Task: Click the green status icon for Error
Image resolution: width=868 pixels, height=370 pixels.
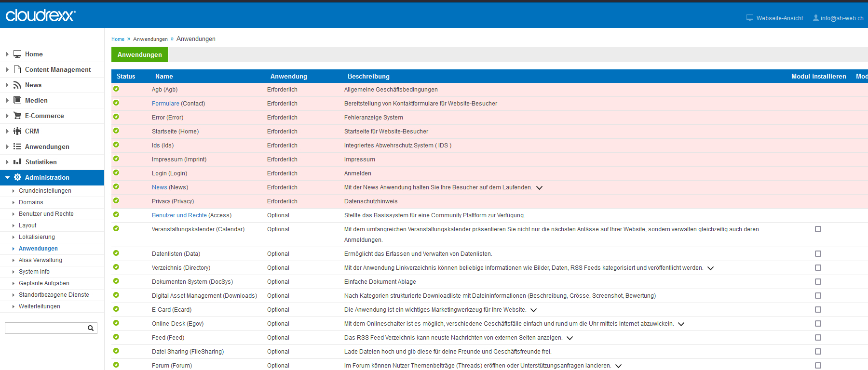Action: click(x=116, y=117)
